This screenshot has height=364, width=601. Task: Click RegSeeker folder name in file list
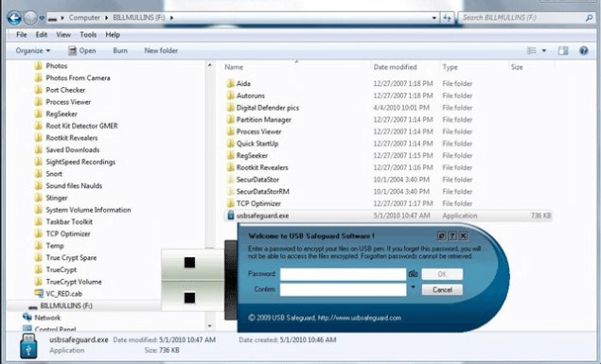click(252, 155)
